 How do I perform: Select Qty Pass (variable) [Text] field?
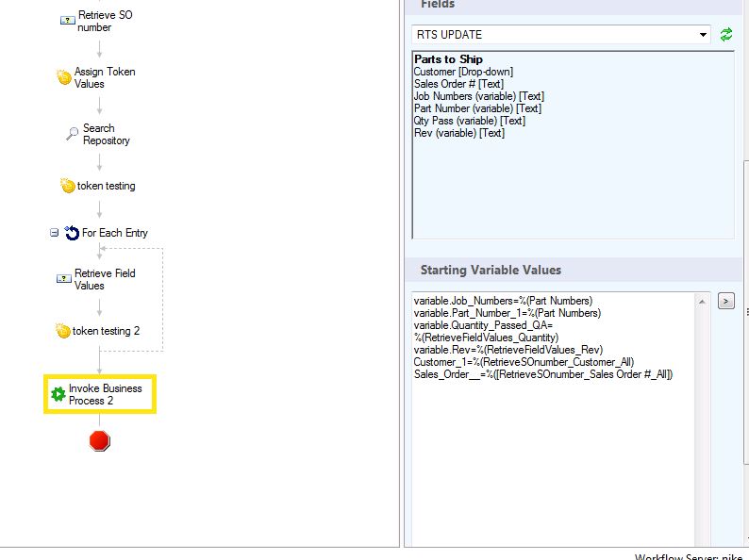(469, 121)
